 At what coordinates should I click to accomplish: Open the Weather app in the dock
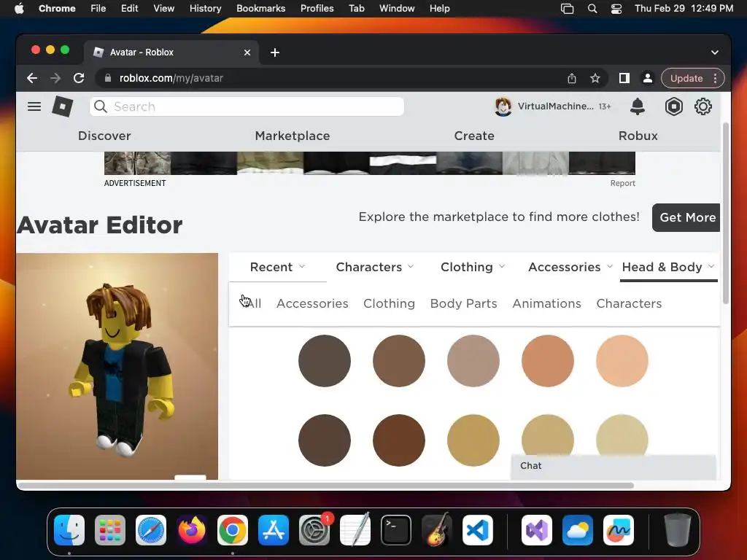[578, 530]
